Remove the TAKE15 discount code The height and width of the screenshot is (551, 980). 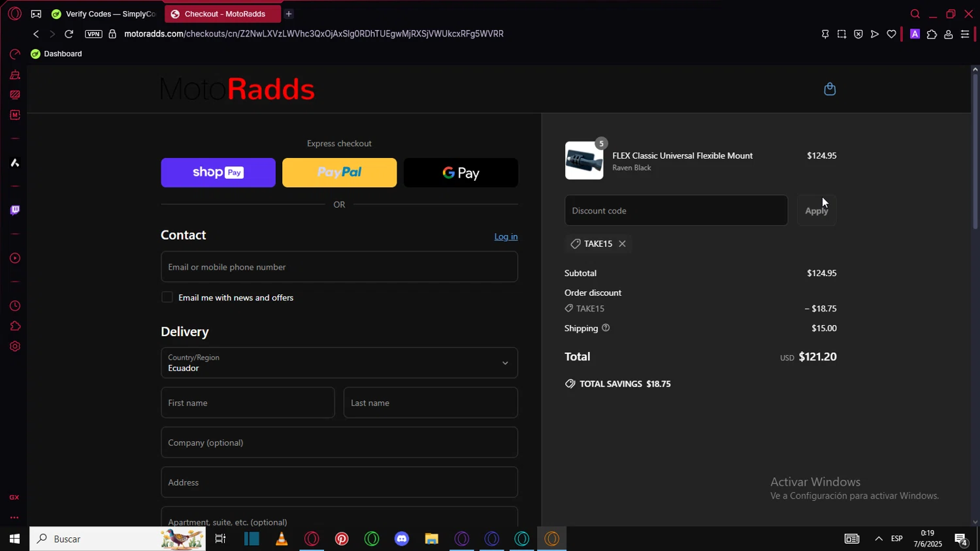(x=622, y=244)
